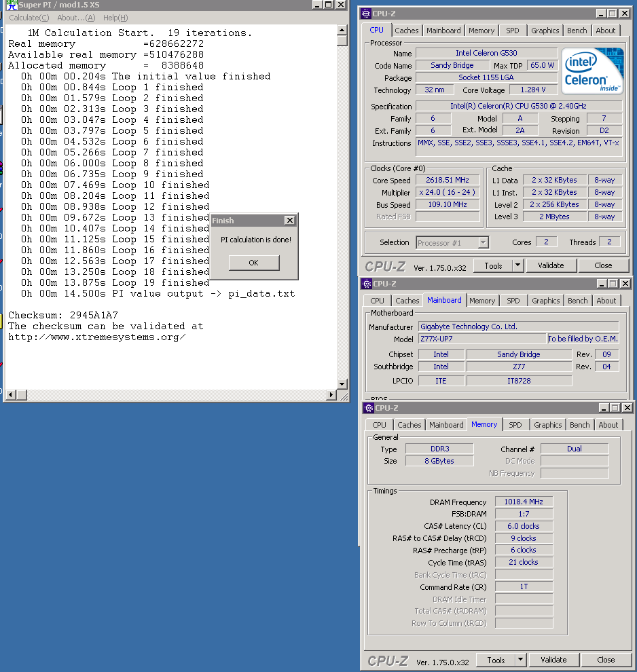Click the DRAM Frequency 1018.4 MHz field

pos(524,502)
